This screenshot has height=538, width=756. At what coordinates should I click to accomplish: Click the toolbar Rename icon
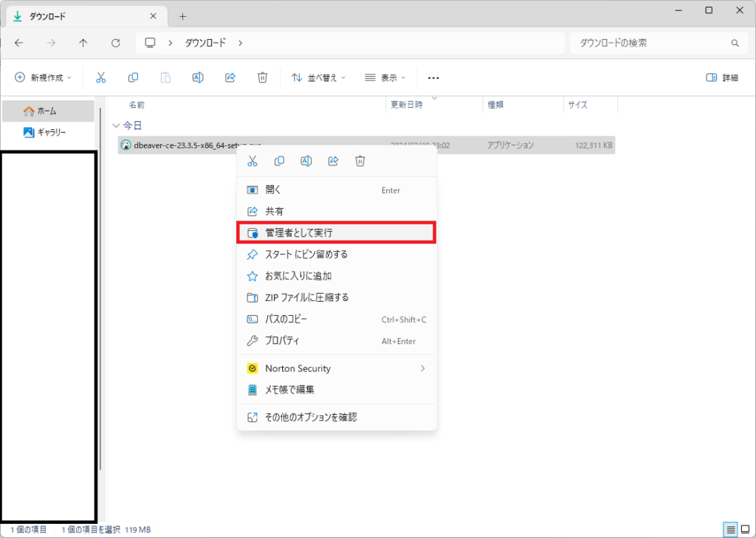198,77
